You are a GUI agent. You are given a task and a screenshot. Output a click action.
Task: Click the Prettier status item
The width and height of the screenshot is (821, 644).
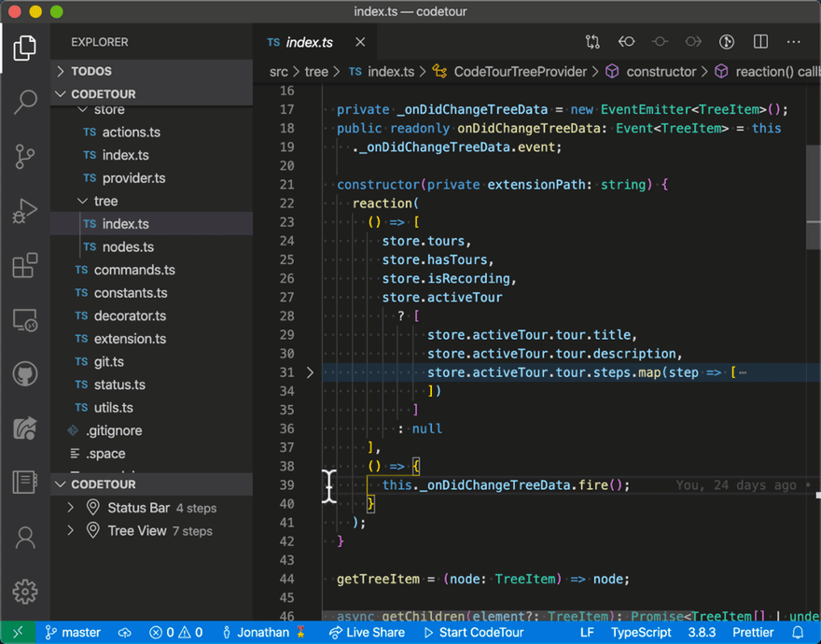[753, 633]
